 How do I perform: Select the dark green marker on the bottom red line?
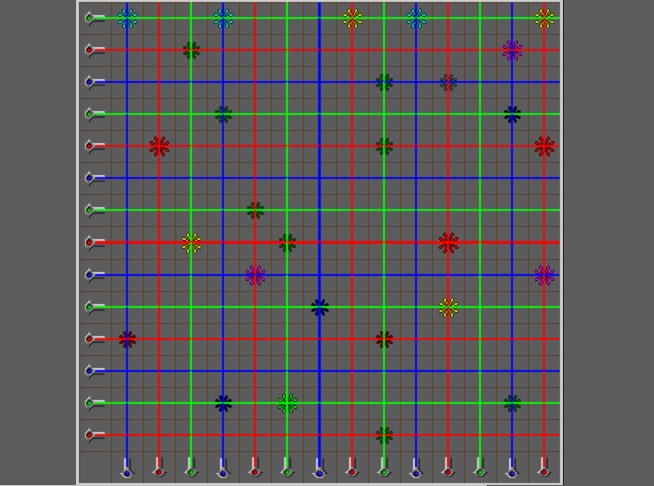coord(384,435)
